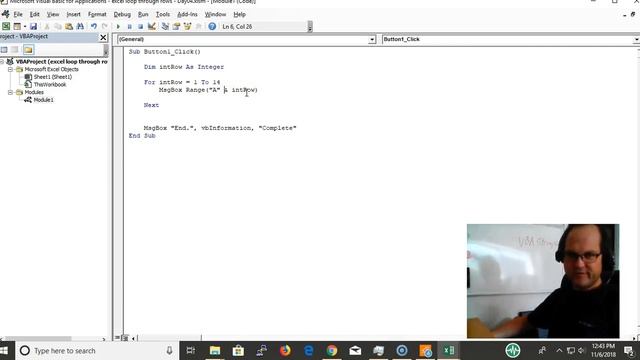Click the code window scroll-left arrow

click(x=133, y=338)
